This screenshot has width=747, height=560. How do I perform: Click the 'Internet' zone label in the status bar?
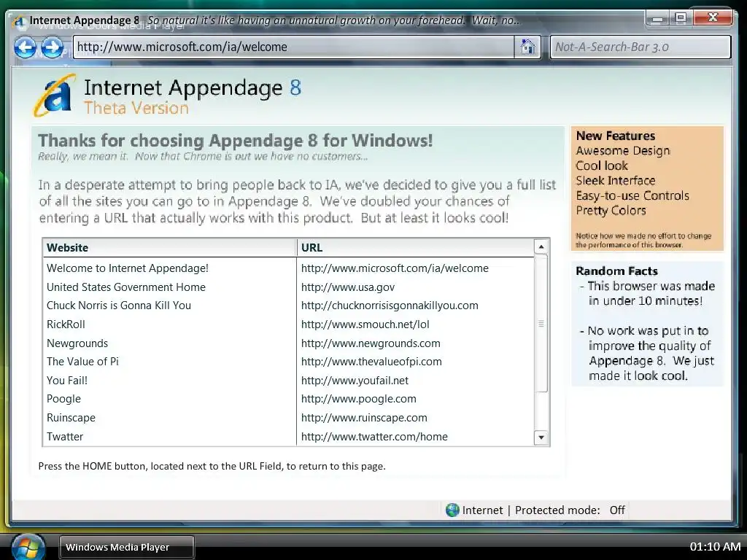(482, 510)
